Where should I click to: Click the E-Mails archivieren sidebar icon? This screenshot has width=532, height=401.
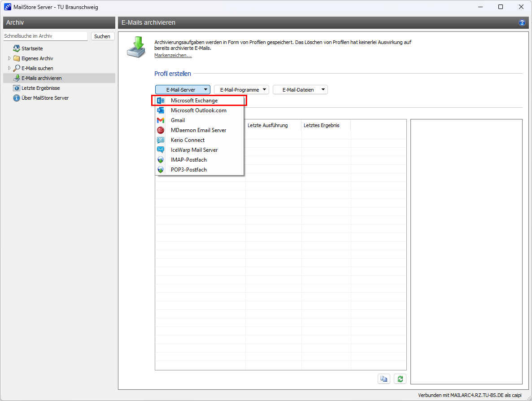(16, 78)
